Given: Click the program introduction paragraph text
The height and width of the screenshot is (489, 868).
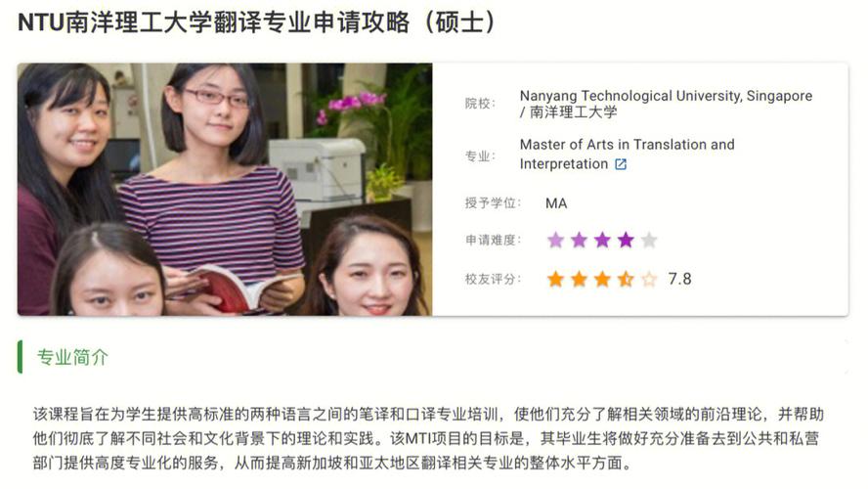Looking at the screenshot, I should point(428,438).
